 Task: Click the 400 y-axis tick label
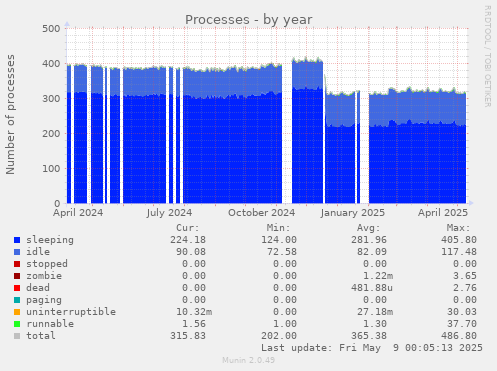(51, 64)
